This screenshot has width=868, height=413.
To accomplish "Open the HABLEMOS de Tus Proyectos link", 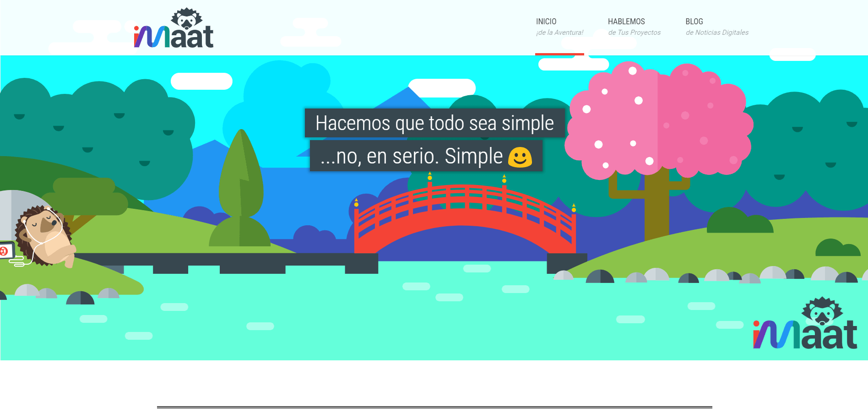I will pos(626,22).
